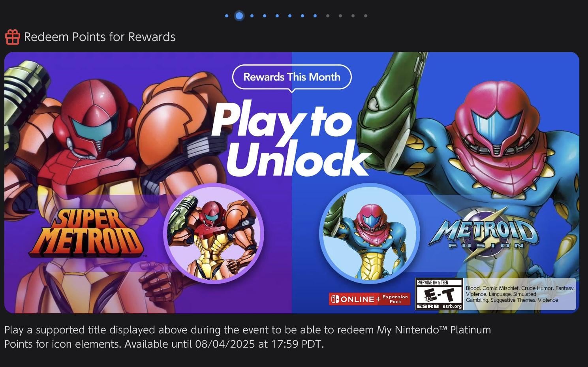The width and height of the screenshot is (588, 367).
Task: Go to the third carousel page dot
Action: click(x=252, y=16)
